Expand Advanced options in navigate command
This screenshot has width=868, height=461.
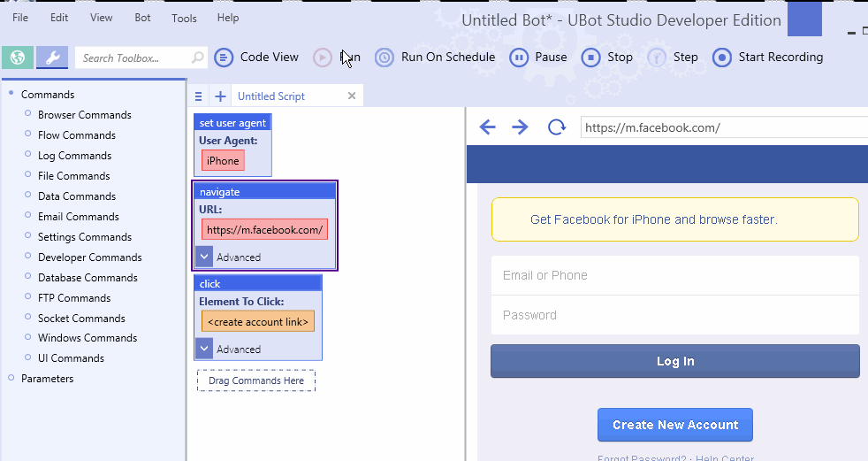point(204,257)
